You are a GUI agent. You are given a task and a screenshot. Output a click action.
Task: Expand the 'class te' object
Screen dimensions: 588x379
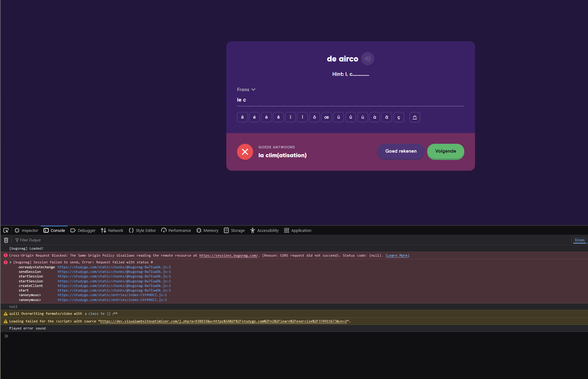[86, 314]
